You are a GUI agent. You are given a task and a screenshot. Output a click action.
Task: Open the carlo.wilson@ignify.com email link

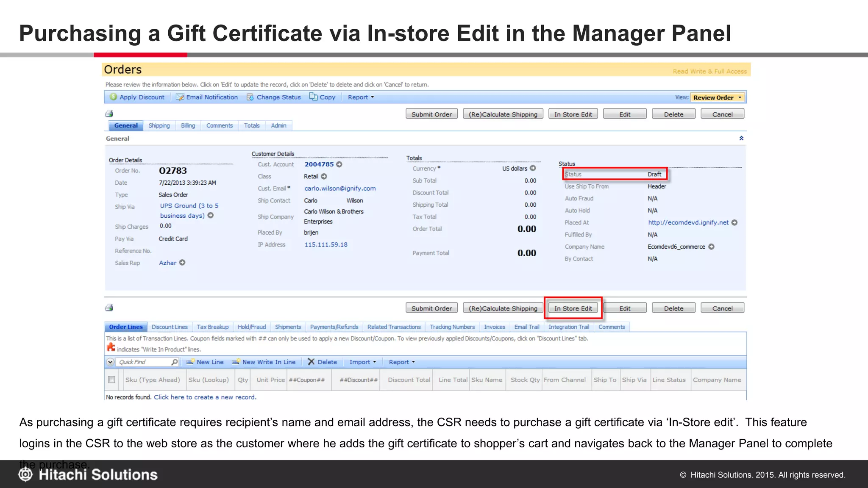coord(340,189)
